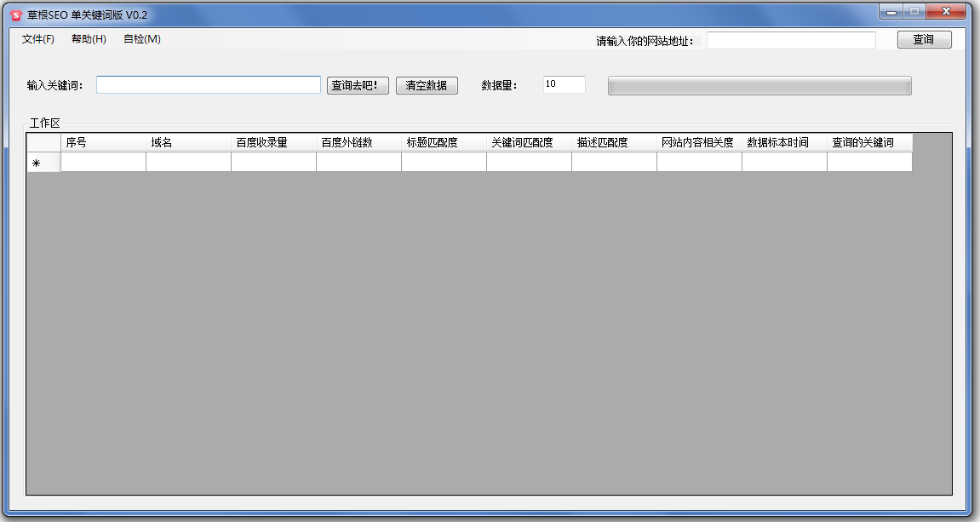The height and width of the screenshot is (522, 980).
Task: Click the progress bar next to 数据量
Action: pos(759,86)
